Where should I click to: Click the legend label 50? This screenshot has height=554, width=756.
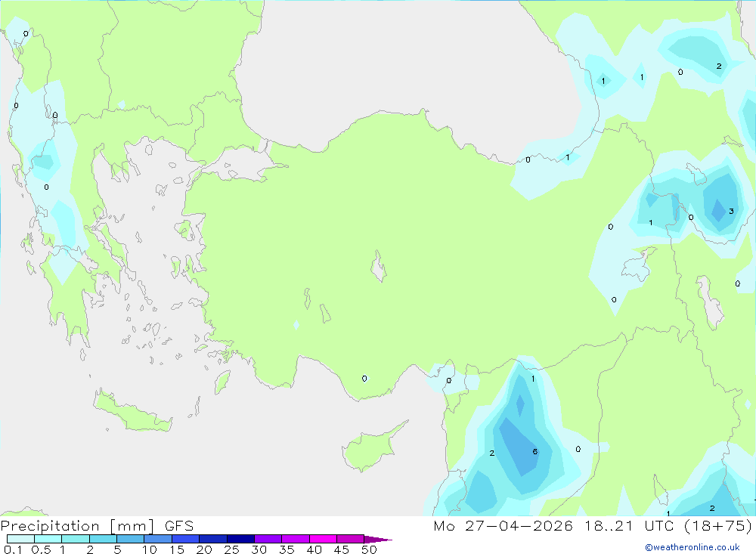pos(370,549)
